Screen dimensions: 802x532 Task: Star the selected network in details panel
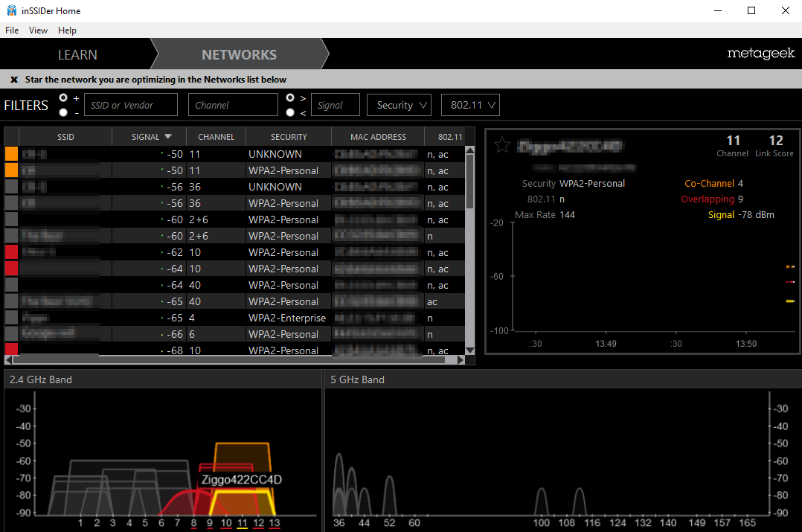(x=502, y=145)
